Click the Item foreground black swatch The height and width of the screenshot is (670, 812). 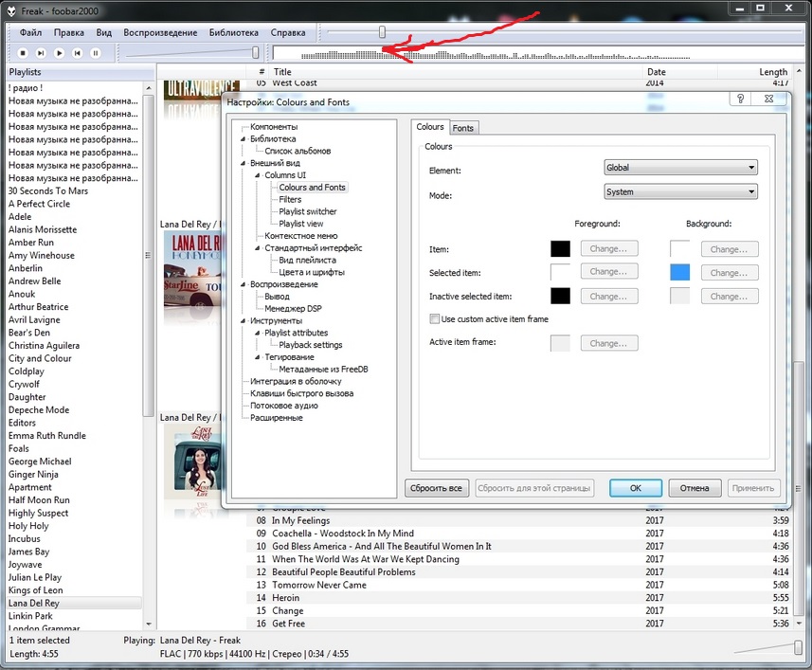click(x=560, y=248)
